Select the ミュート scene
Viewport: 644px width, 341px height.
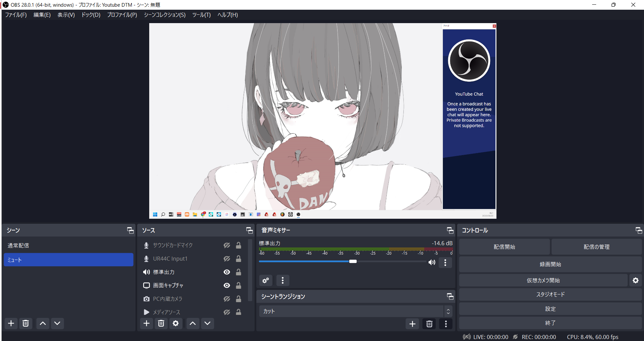coord(69,260)
